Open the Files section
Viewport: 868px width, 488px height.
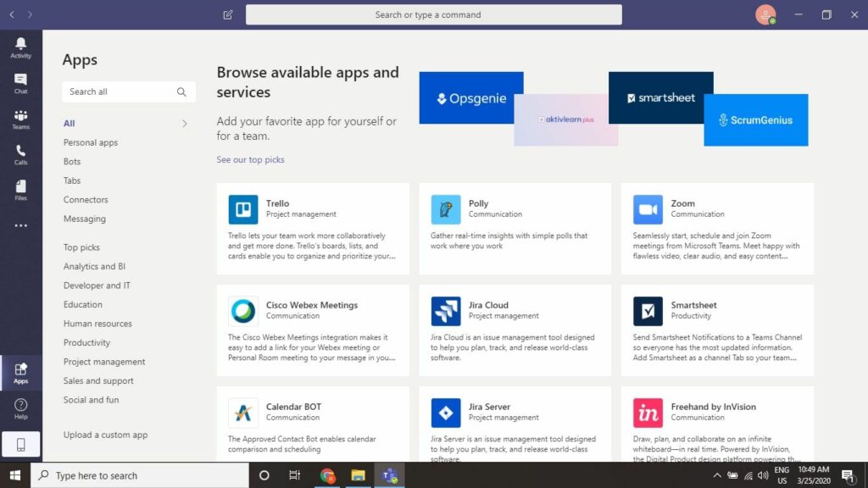[20, 191]
